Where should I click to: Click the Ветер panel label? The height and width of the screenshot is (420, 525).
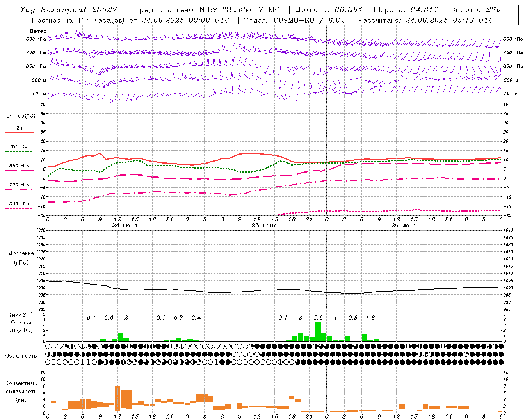(38, 31)
